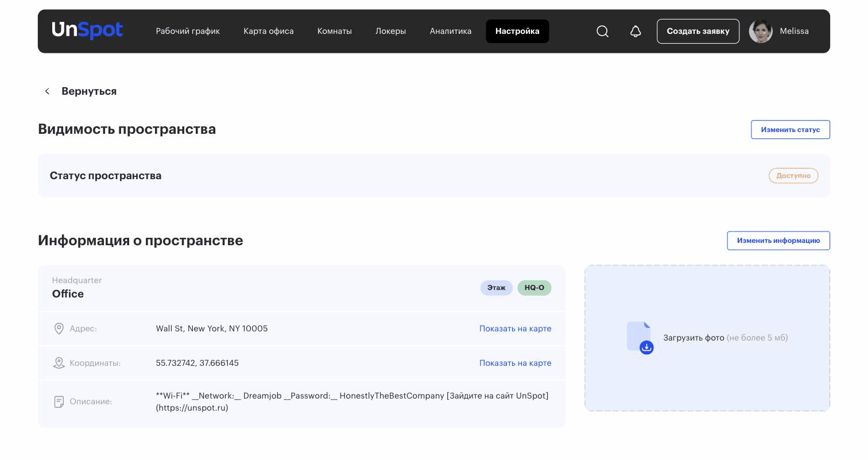Switch to Локеры in navigation
The width and height of the screenshot is (868, 460).
391,31
